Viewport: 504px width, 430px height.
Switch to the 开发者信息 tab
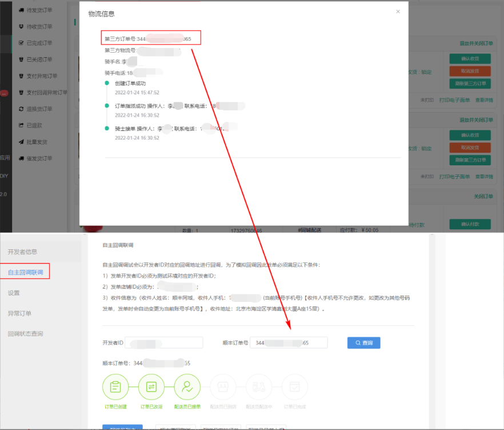pyautogui.click(x=23, y=252)
